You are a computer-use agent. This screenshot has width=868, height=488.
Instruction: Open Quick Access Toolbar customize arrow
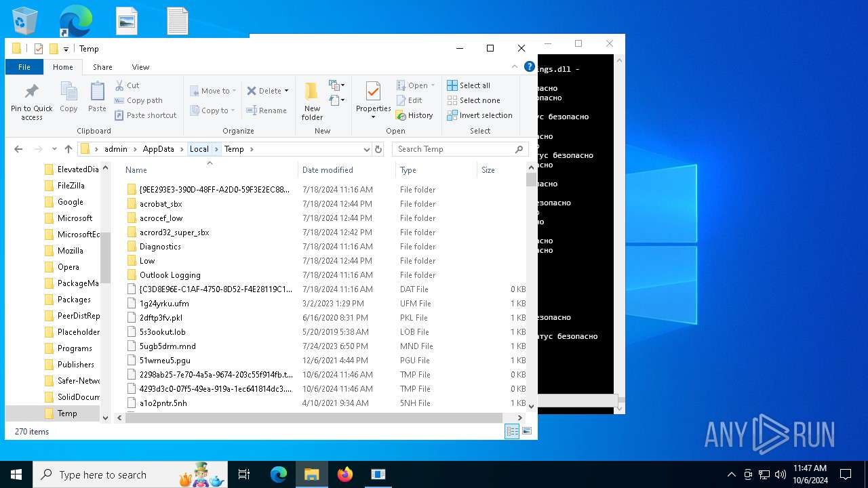[x=66, y=49]
